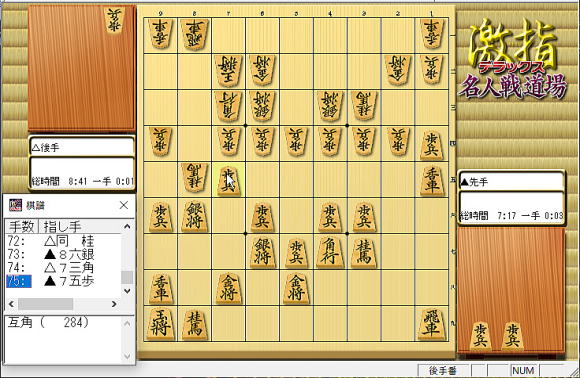Close the 棋譜 kifu panel

[124, 205]
